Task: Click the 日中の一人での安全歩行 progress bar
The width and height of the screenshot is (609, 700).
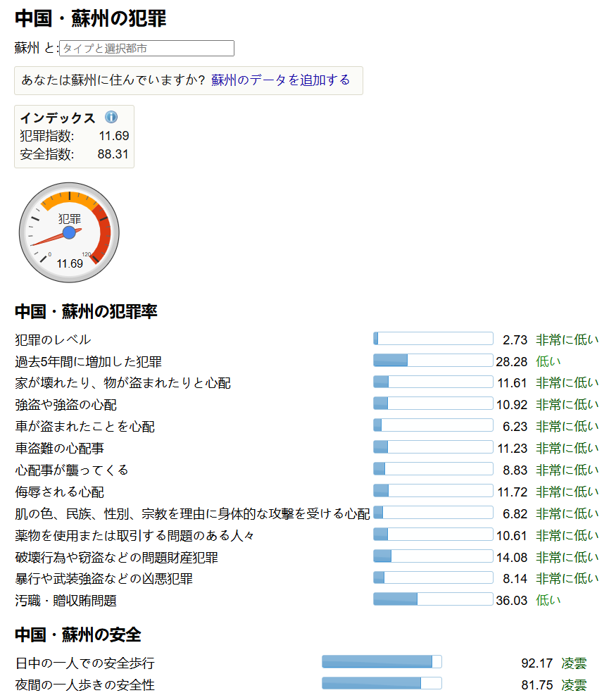Action: click(382, 661)
